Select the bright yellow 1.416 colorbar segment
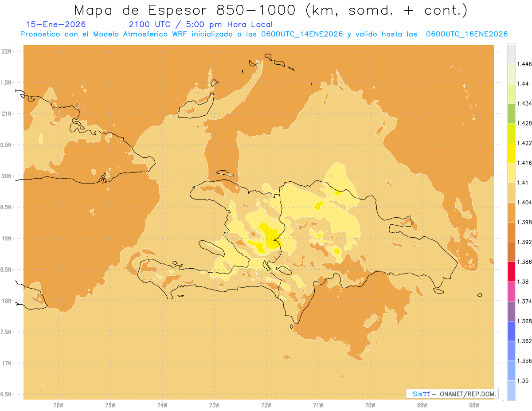The width and height of the screenshot is (532, 411). 511,153
